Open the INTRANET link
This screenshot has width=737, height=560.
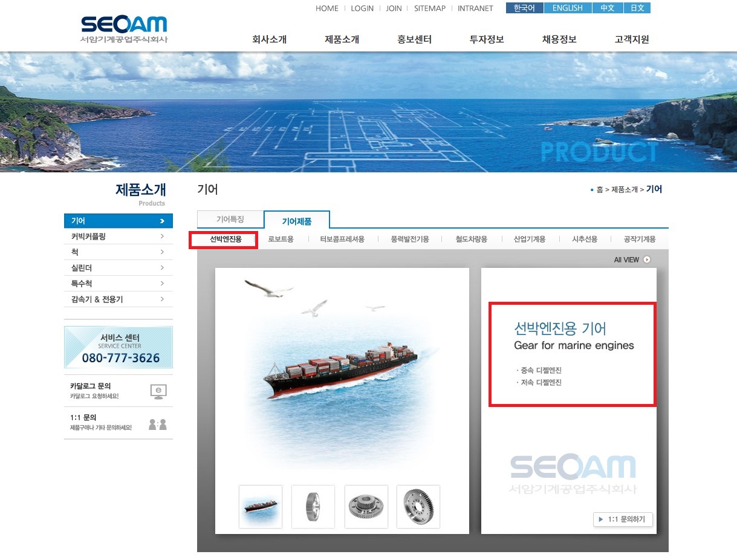tap(475, 8)
